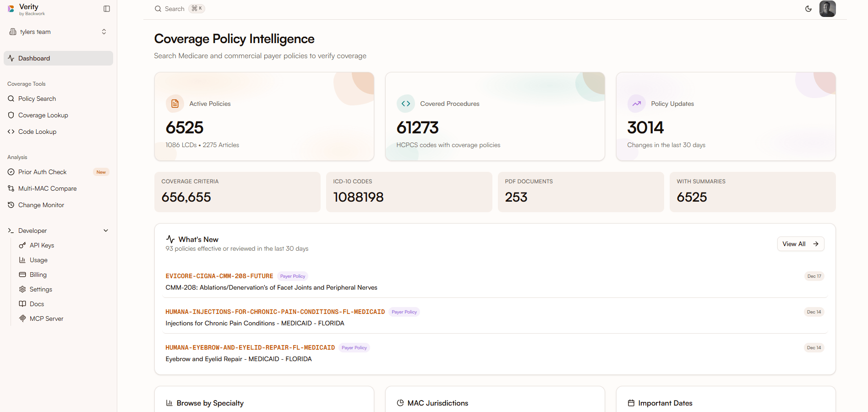868x412 pixels.
Task: Click the Coverage Criteria stat 656,655
Action: 237,192
